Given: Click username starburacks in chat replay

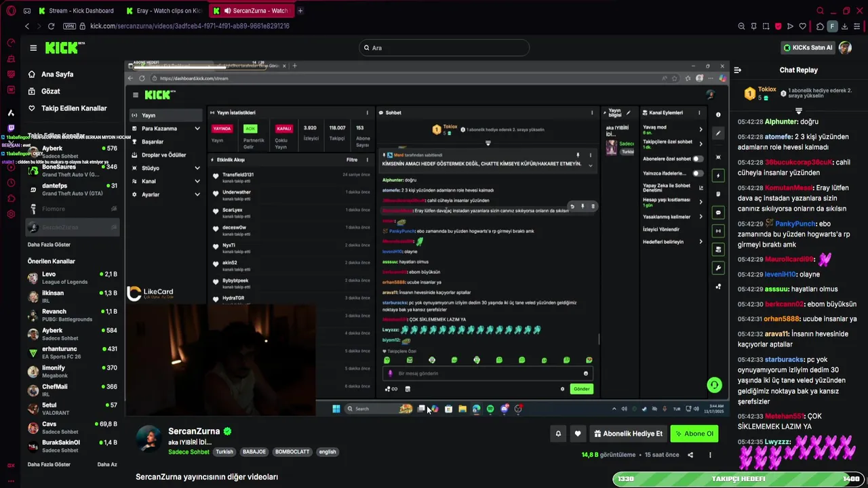Looking at the screenshot, I should tap(784, 359).
